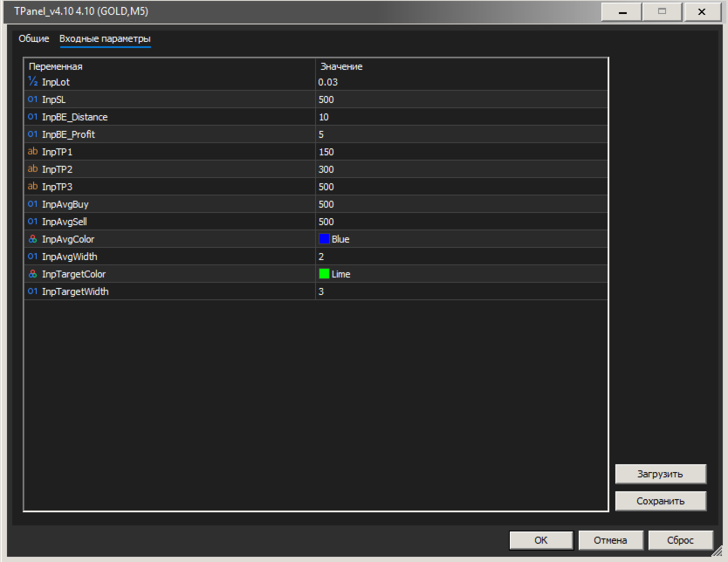The image size is (728, 562).
Task: Click the integer icon beside InpBE_Profit
Action: coord(32,134)
